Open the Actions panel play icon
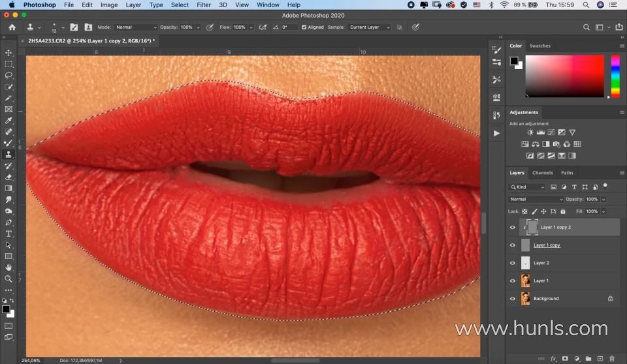This screenshot has width=627, height=364. 496,133
